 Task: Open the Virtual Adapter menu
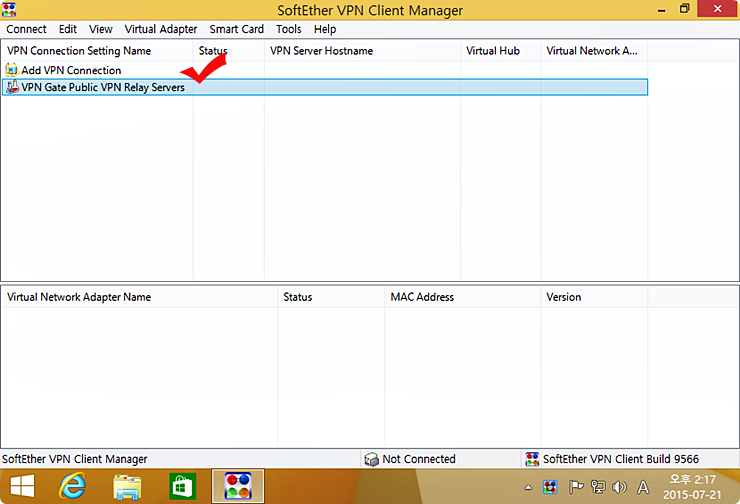(160, 29)
